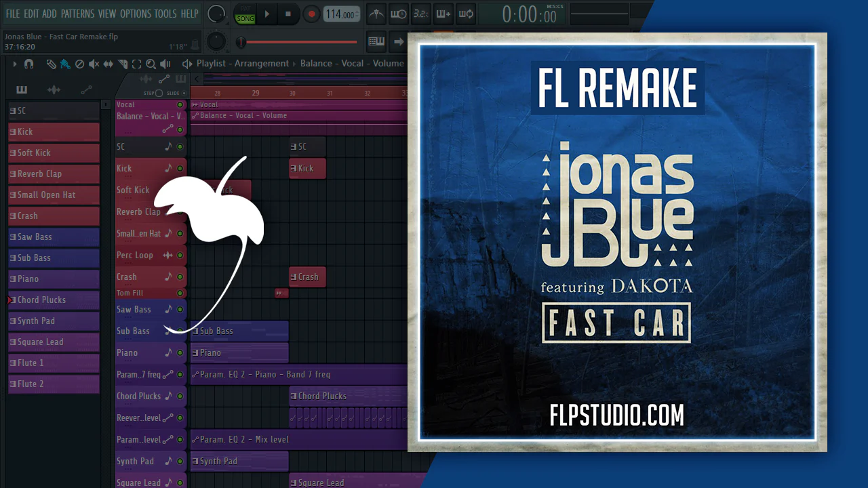Click automation icon on Param..7 freq track
The image size is (868, 488).
click(x=167, y=374)
